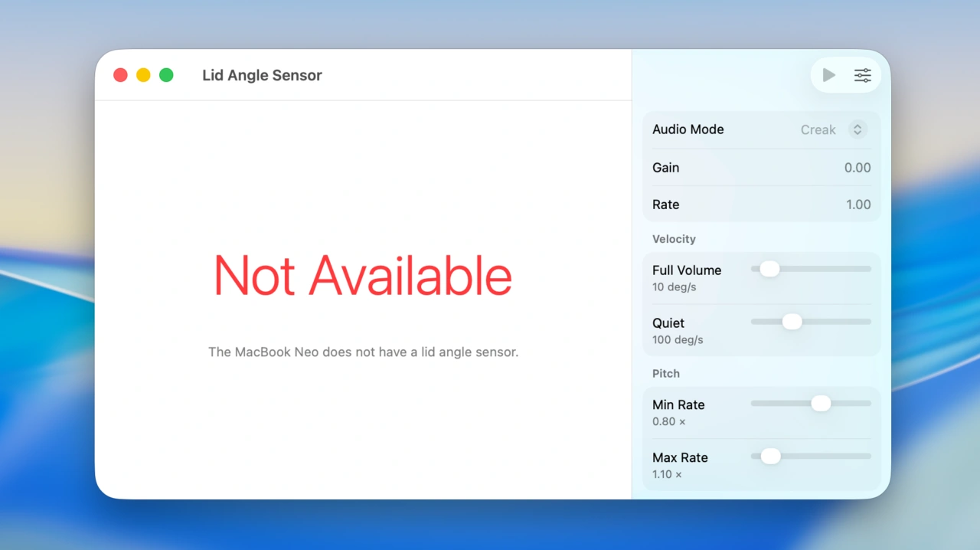This screenshot has width=980, height=550.
Task: Click the green zoom traffic light
Action: 166,75
